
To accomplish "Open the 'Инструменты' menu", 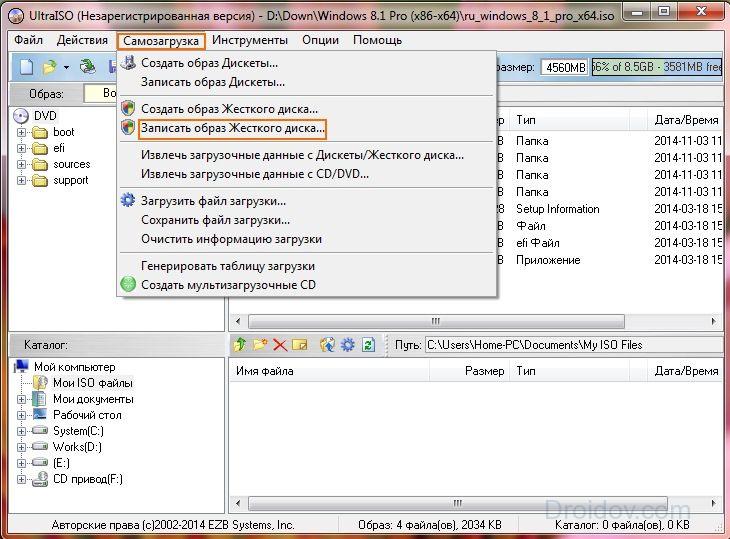I will click(250, 40).
